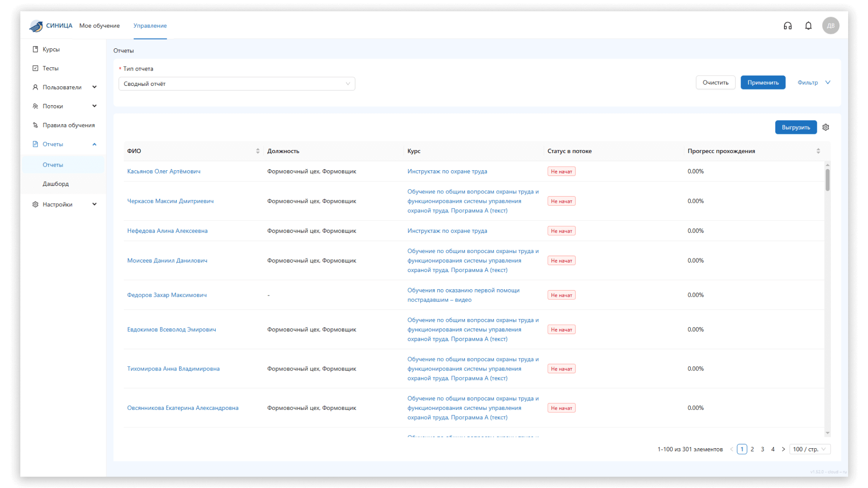The width and height of the screenshot is (868, 488).
Task: Sort by Прогресс прохождения column
Action: 818,151
